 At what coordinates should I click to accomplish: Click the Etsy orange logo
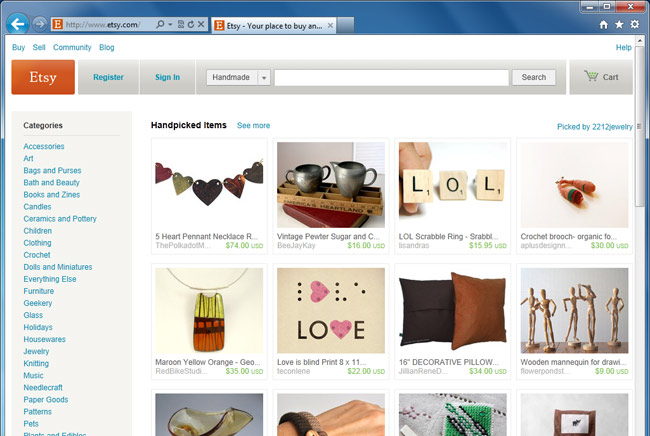point(43,77)
